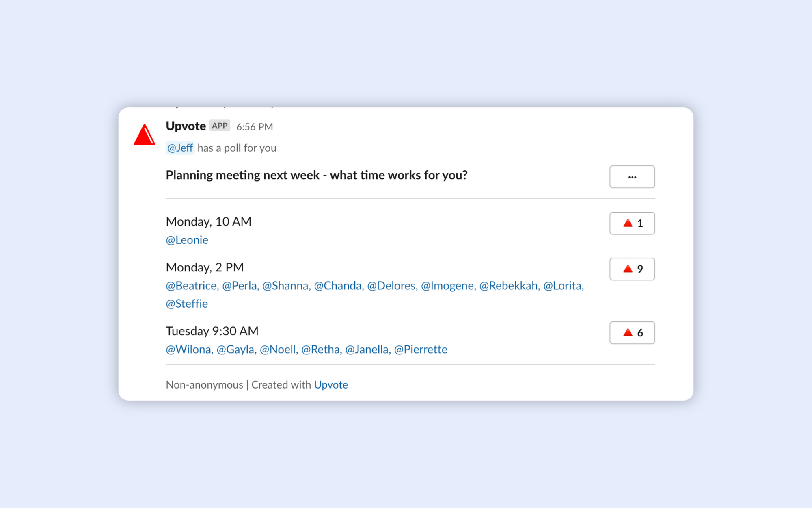Open the @Wilona user mention
The height and width of the screenshot is (508, 812).
pyautogui.click(x=188, y=350)
